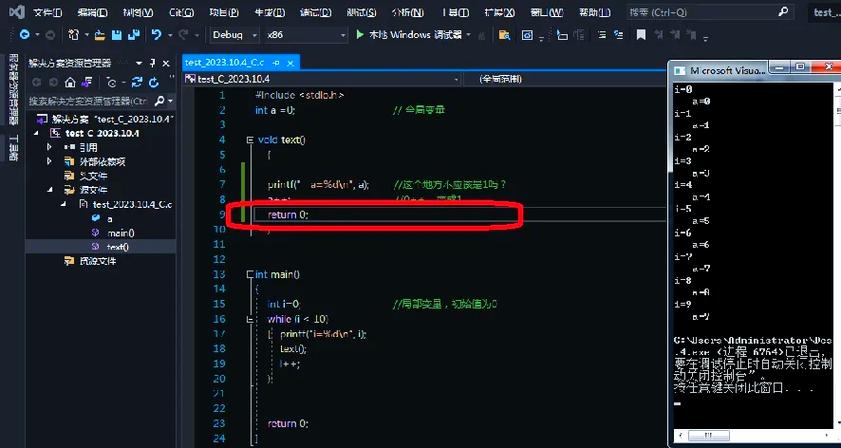Collapse the Source Files folder node

[49, 190]
